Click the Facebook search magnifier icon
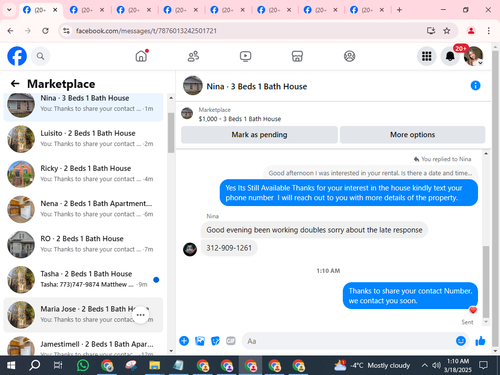This screenshot has height=375, width=500. [40, 56]
